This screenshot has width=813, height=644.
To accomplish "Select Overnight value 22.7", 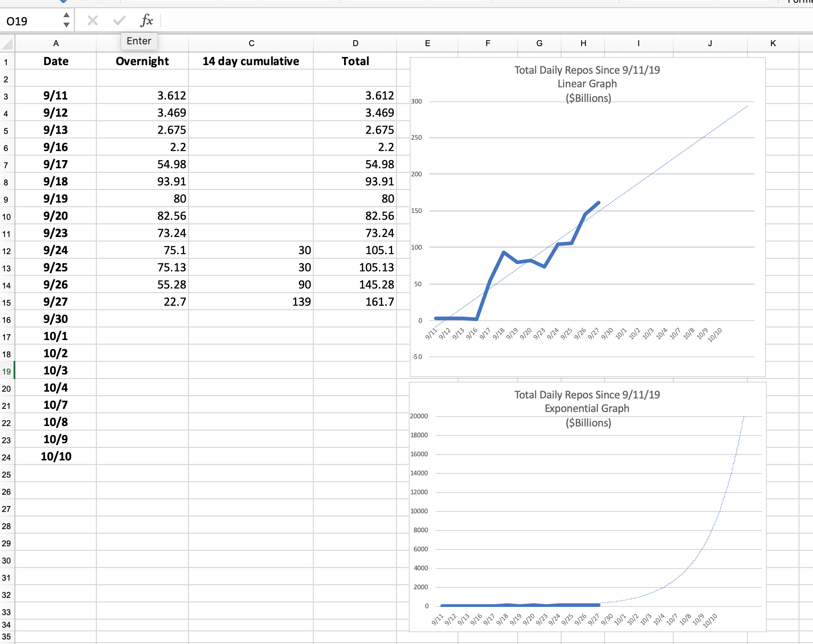I will click(x=142, y=302).
